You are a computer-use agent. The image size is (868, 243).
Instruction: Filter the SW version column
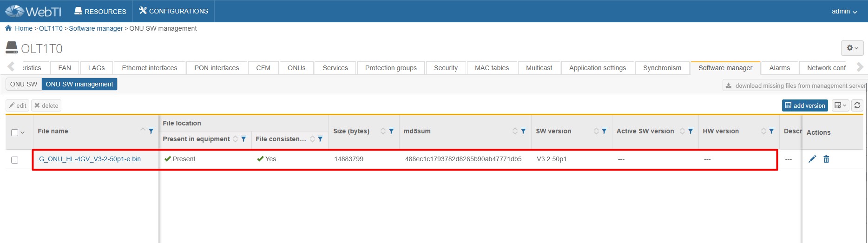[x=604, y=131]
